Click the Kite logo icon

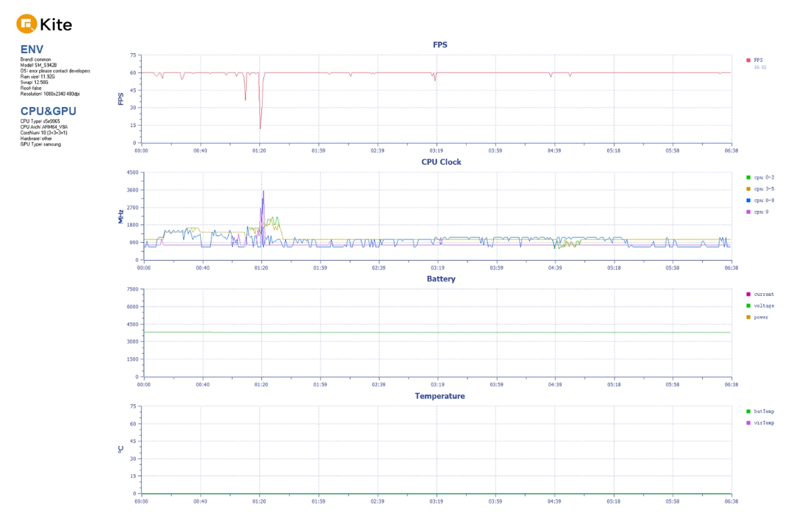point(27,25)
